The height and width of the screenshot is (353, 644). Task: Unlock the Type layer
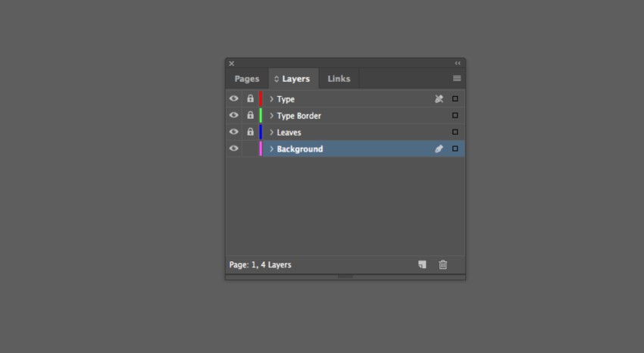click(250, 98)
